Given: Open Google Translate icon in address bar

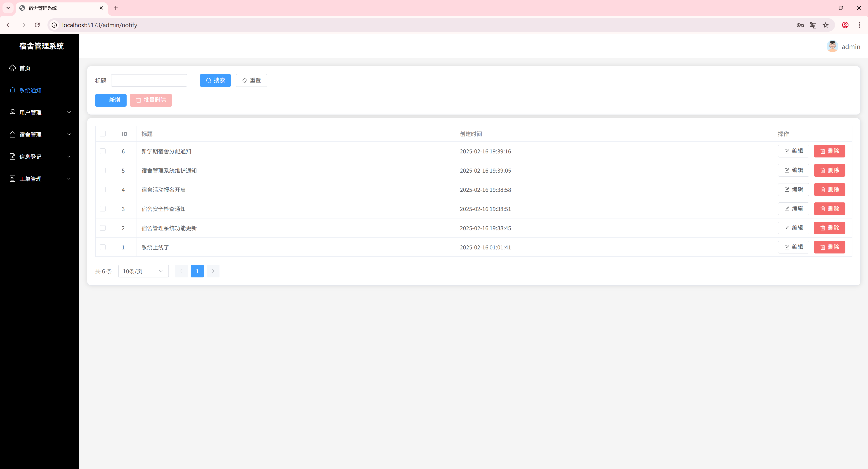Looking at the screenshot, I should click(x=813, y=25).
